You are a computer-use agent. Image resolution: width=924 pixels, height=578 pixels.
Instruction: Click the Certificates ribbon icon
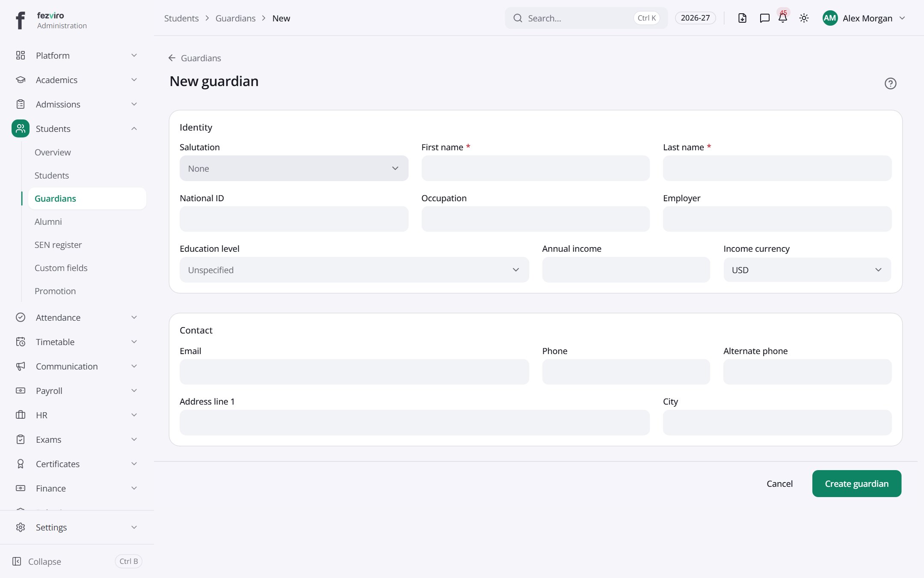click(x=21, y=464)
